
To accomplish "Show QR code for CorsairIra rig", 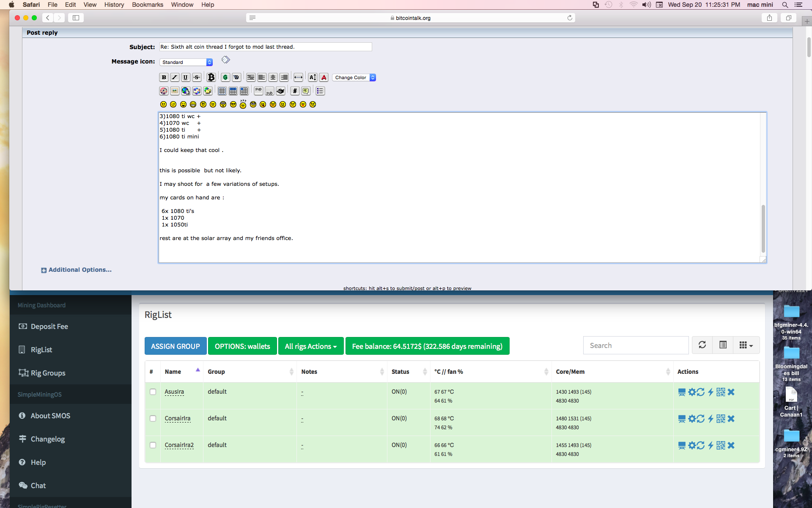I will (721, 419).
